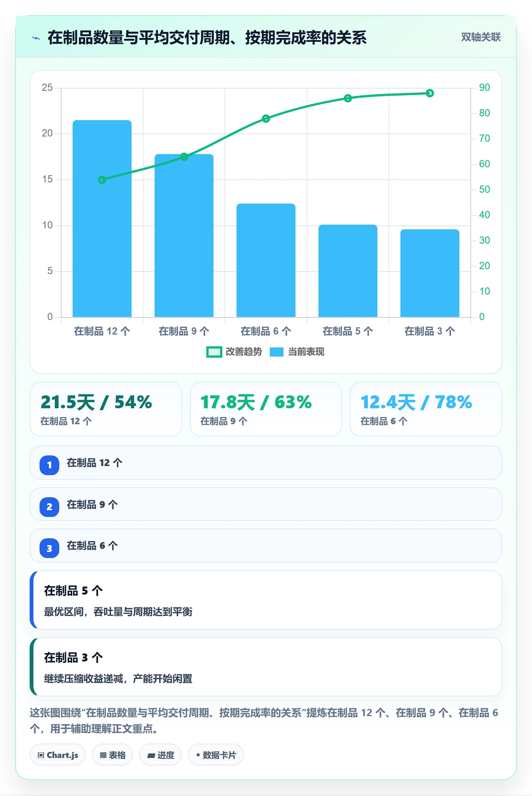Click the lightning bolt icon beside the title
Image resolution: width=532 pixels, height=796 pixels.
tap(36, 38)
